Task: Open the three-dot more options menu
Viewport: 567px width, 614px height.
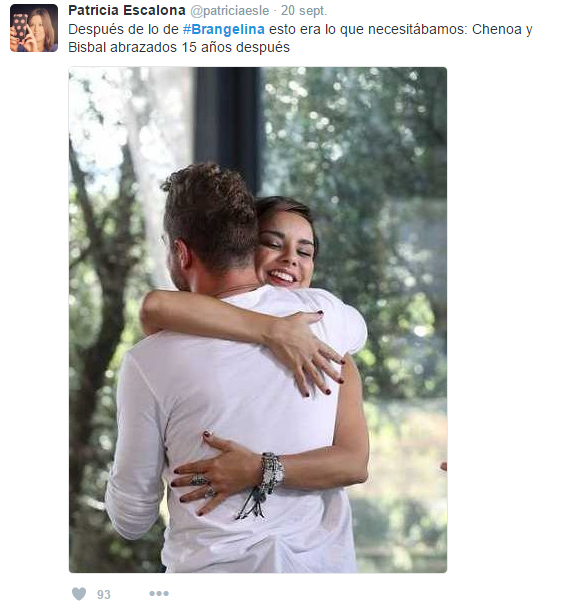Action: tap(159, 594)
